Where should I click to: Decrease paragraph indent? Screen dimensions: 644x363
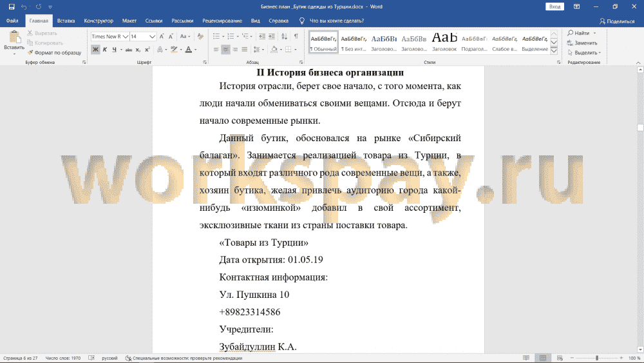[x=262, y=37]
